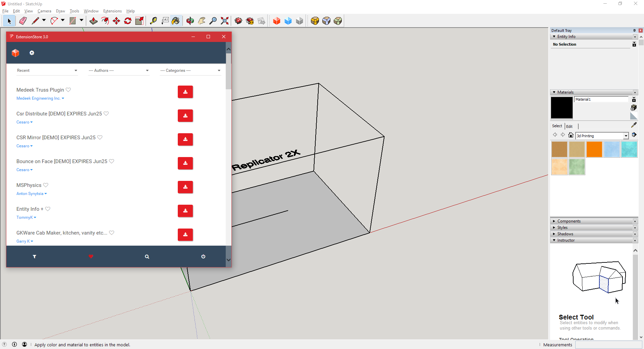The width and height of the screenshot is (644, 349).
Task: Click the first yellow solid tools icon
Action: tap(315, 21)
